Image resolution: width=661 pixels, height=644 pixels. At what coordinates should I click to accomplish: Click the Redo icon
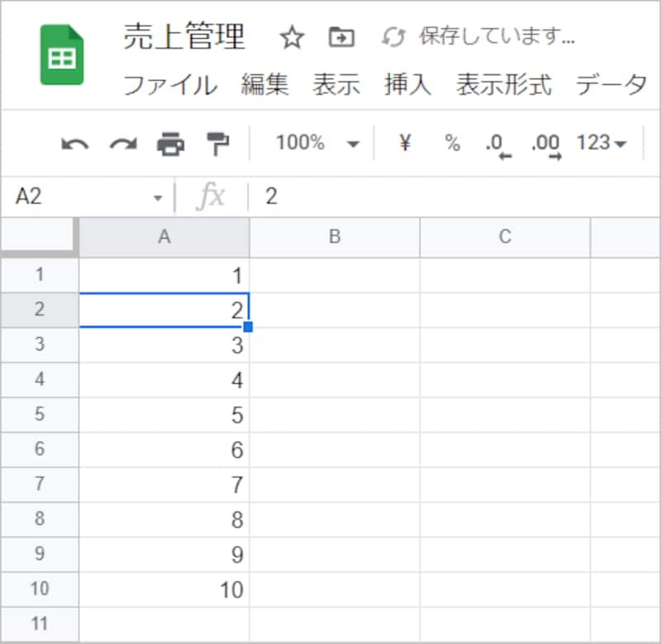(124, 142)
